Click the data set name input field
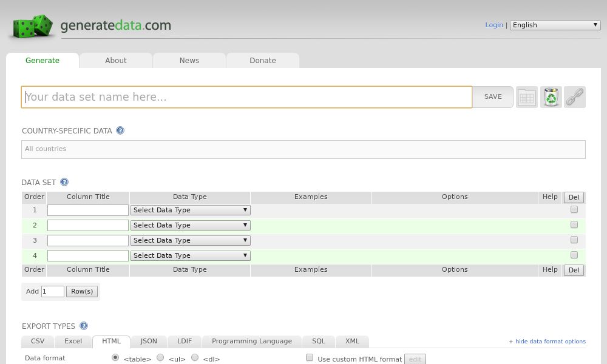This screenshot has width=607, height=364. click(x=246, y=96)
